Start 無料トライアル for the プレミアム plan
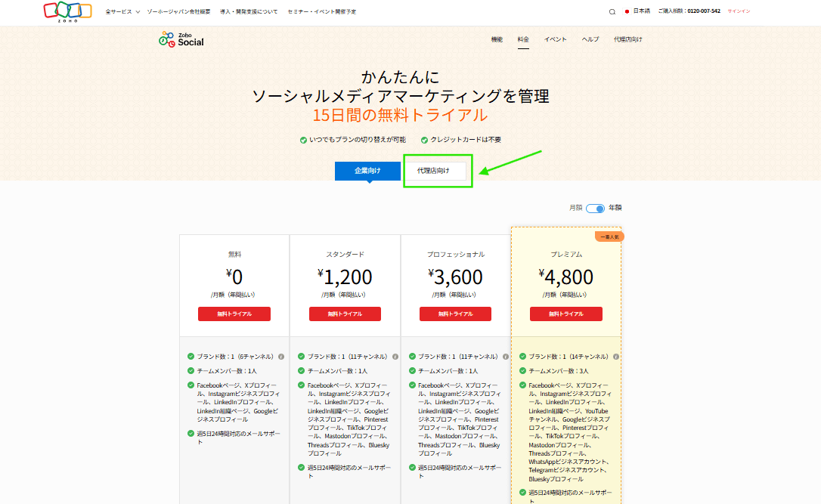This screenshot has height=504, width=821. (565, 314)
